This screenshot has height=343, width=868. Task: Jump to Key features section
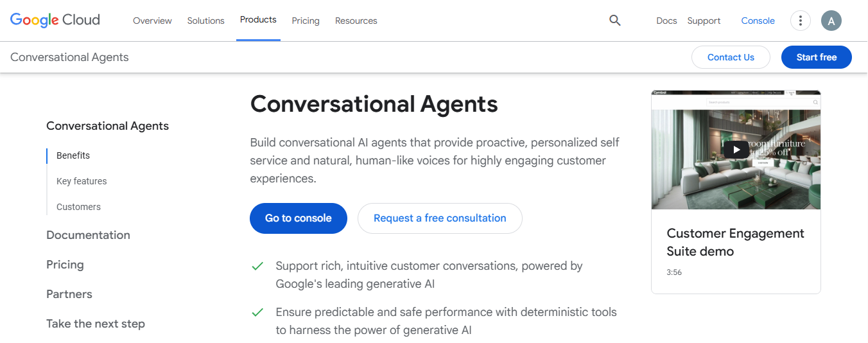click(x=82, y=181)
